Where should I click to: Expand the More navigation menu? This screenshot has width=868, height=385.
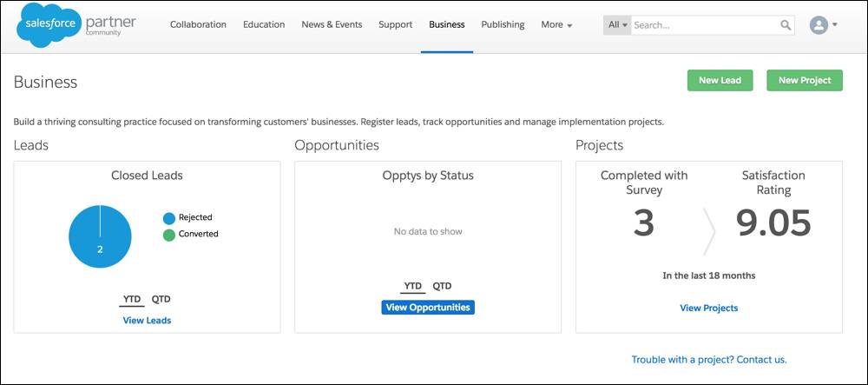point(556,25)
